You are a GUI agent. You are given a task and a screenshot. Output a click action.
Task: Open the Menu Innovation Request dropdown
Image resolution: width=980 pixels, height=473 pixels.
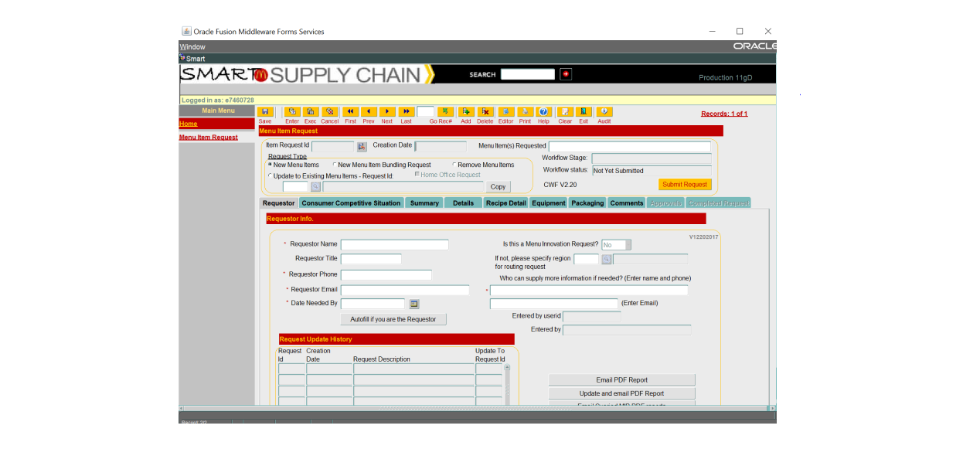pyautogui.click(x=628, y=245)
